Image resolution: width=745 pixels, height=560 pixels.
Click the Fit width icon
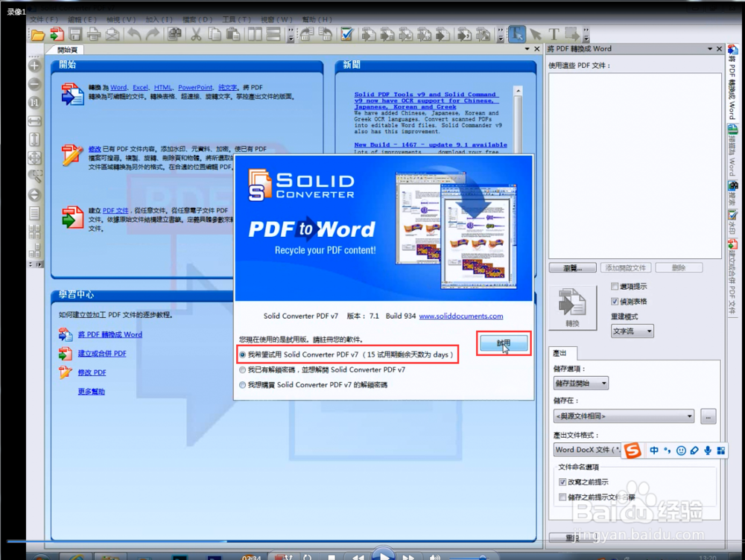tap(35, 121)
